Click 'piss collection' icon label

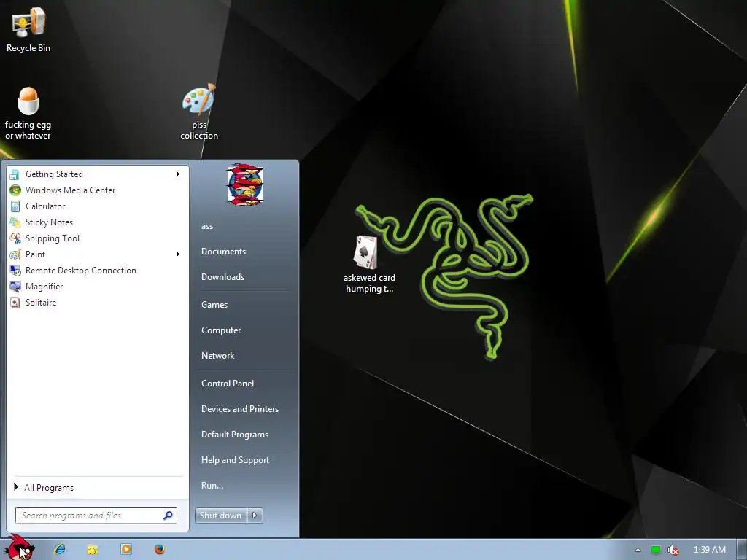tap(199, 130)
